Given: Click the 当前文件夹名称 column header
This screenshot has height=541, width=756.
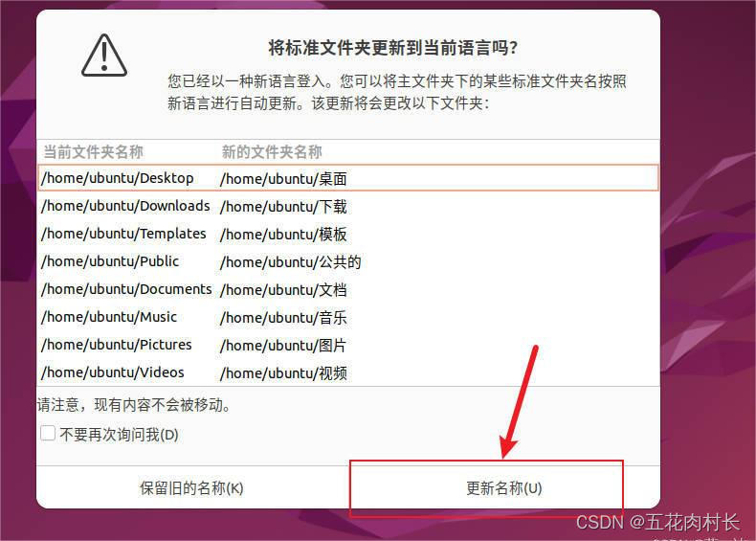Looking at the screenshot, I should (94, 152).
